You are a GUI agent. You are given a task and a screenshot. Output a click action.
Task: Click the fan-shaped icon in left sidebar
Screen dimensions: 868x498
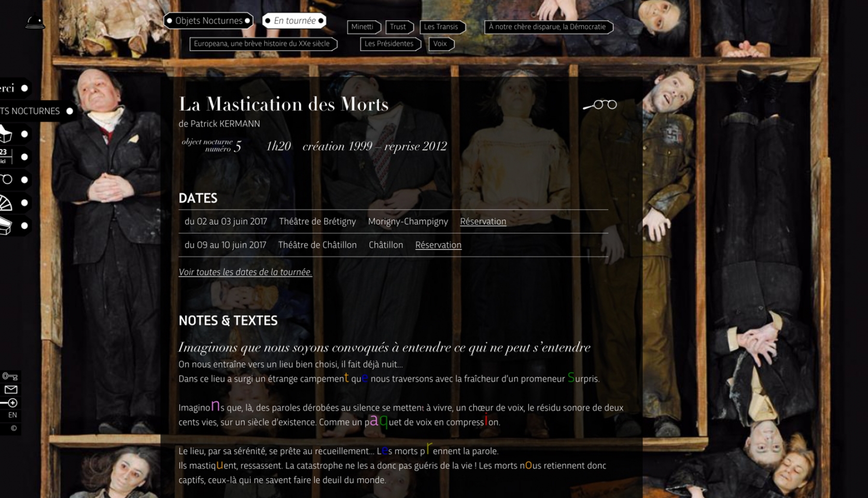tap(6, 203)
